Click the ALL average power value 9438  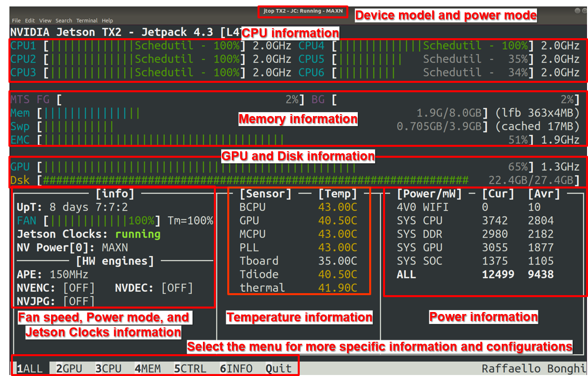[x=541, y=274]
